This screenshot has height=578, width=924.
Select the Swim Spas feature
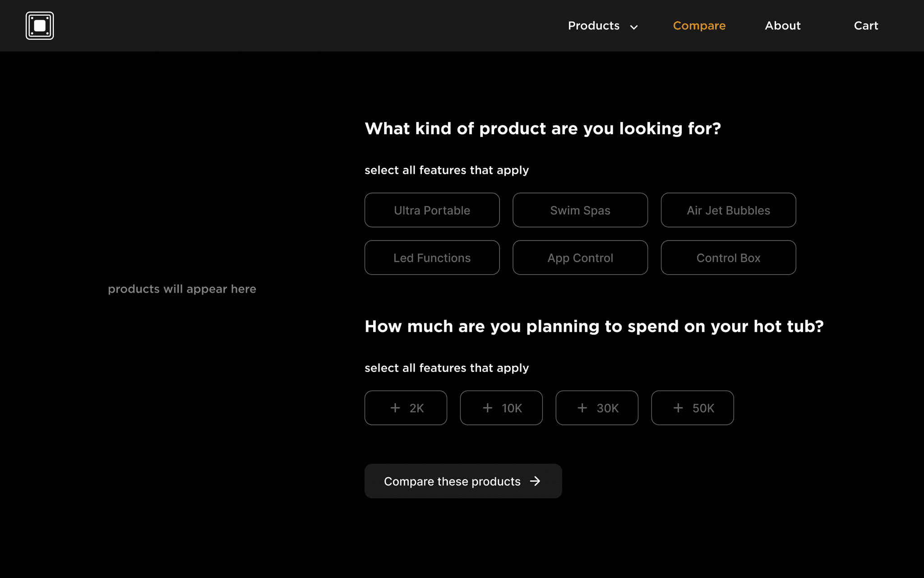580,210
